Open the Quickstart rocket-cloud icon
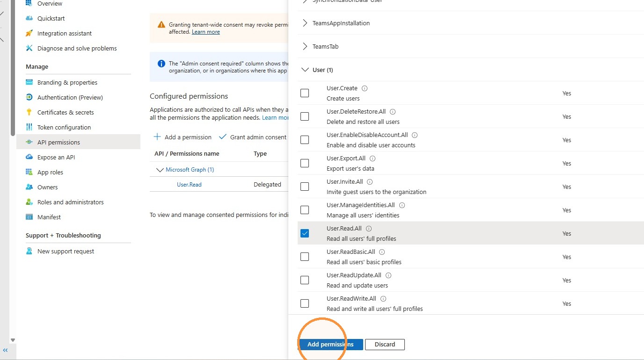 (x=29, y=18)
